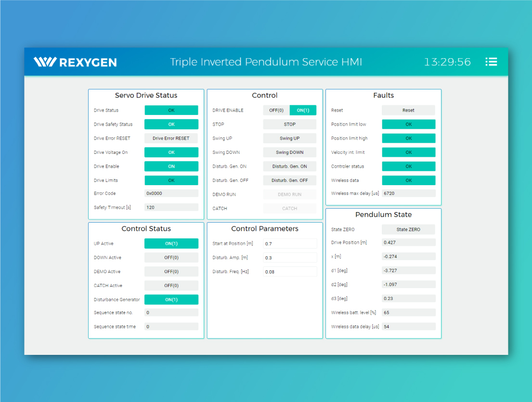Turn on the disturbance generator
Viewport: 532px width, 402px height.
[x=289, y=166]
